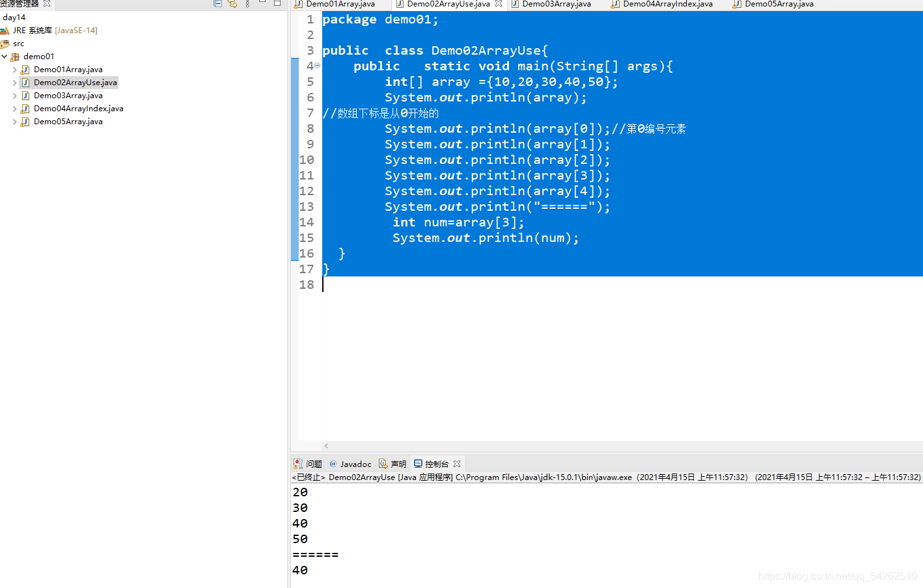The width and height of the screenshot is (923, 588).
Task: Collapse the main method fold marker on line 4
Action: (318, 66)
